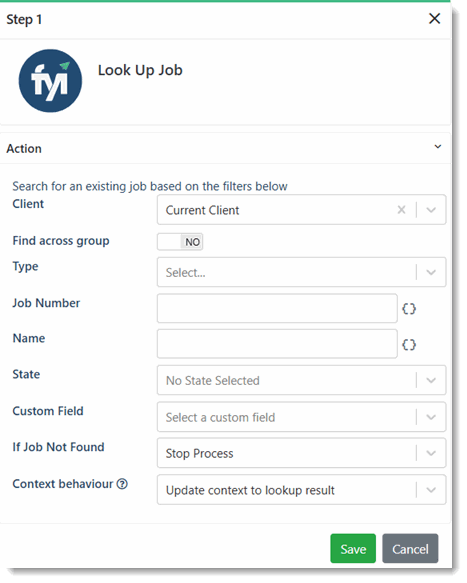Toggle Find across group switch

(180, 242)
